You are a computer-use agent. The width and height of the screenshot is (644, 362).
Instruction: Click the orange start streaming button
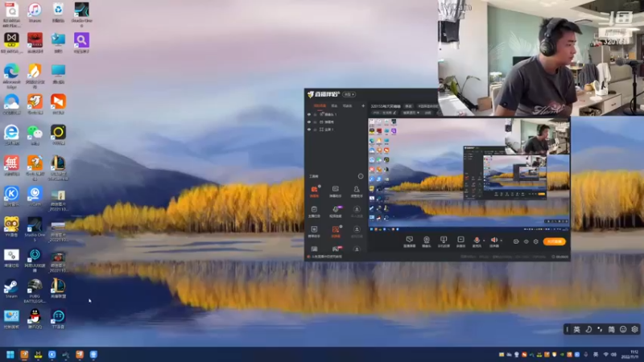pos(555,242)
